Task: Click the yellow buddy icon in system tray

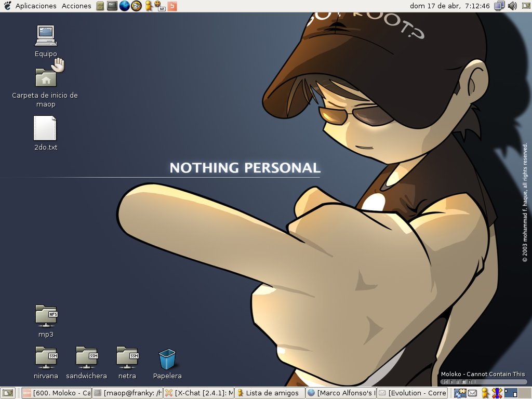Action: (x=485, y=393)
